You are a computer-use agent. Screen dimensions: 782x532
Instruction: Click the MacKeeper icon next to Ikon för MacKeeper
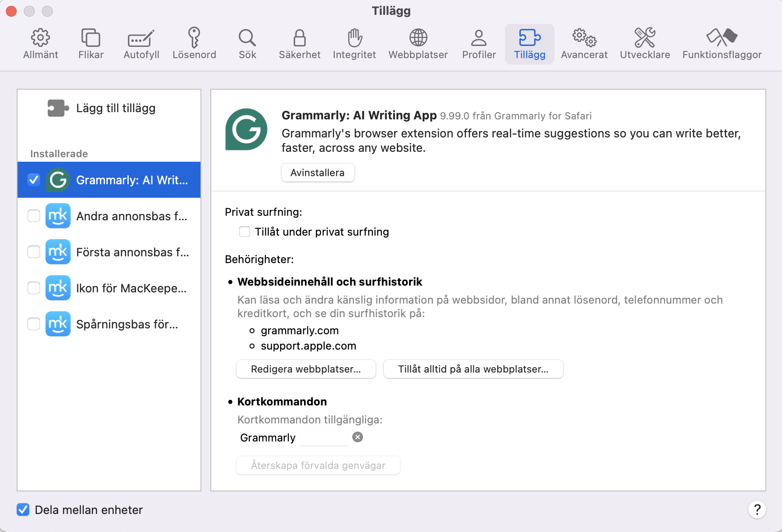click(58, 288)
